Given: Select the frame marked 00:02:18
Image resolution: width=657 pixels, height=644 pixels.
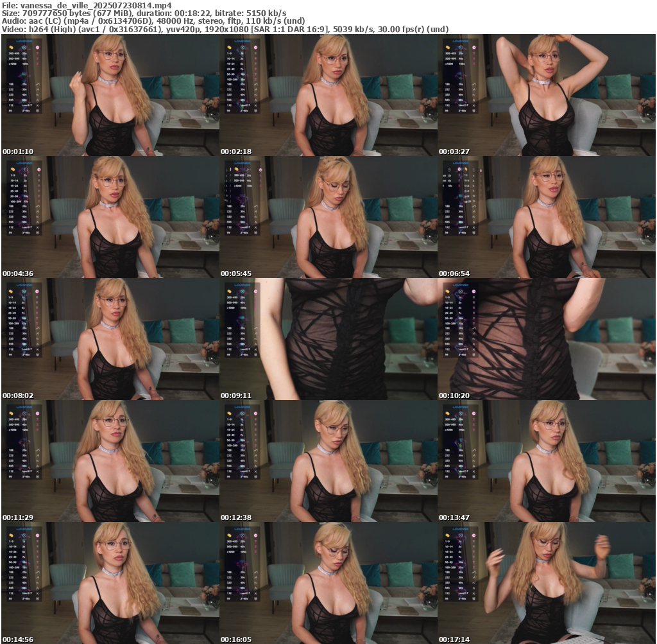Looking at the screenshot, I should click(328, 95).
